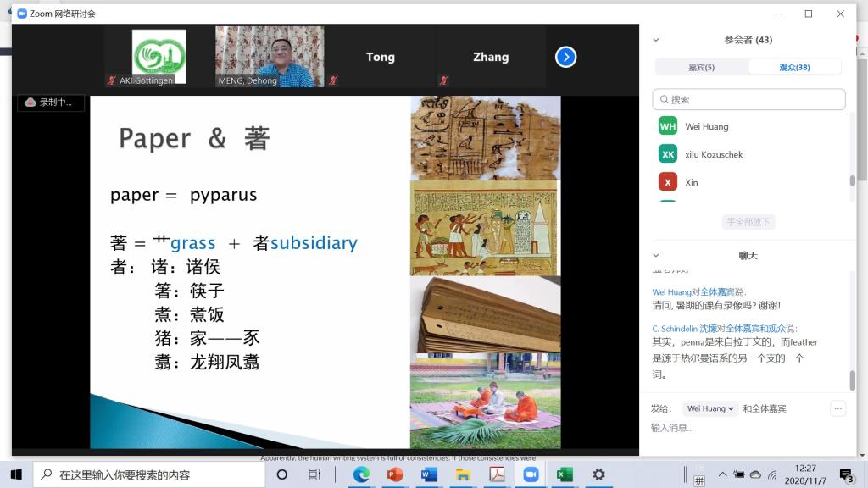Click the 全体嘉宾 link in Wei Huang's message
This screenshot has width=868, height=488.
717,291
